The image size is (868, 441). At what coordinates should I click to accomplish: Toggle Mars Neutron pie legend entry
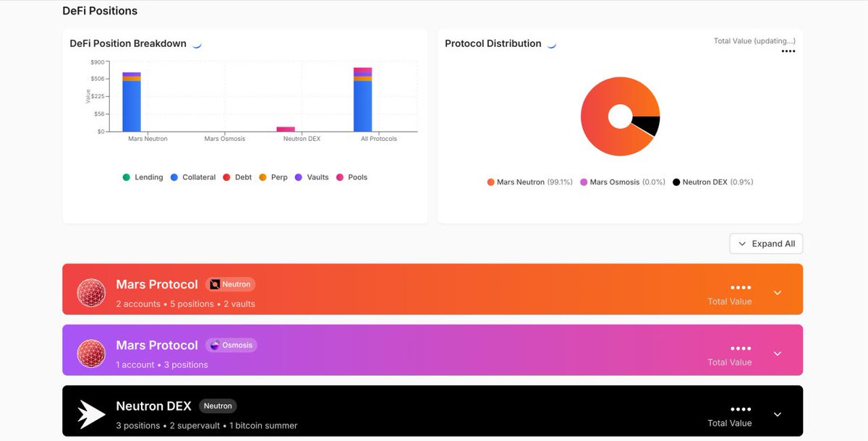pyautogui.click(x=530, y=182)
